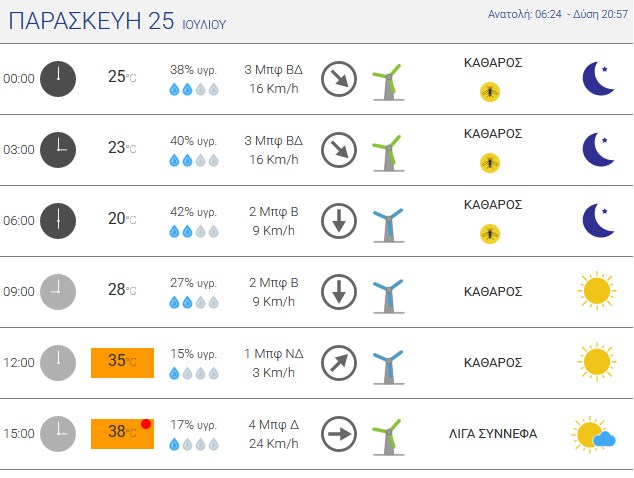Click the 27% υγρ. humidity reading

click(x=194, y=283)
